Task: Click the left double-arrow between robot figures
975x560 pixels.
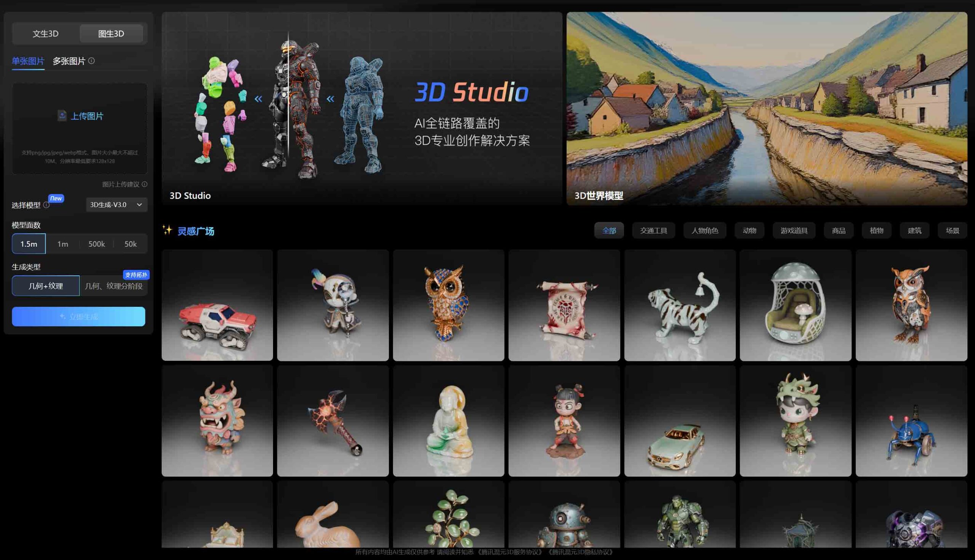Action: point(258,99)
